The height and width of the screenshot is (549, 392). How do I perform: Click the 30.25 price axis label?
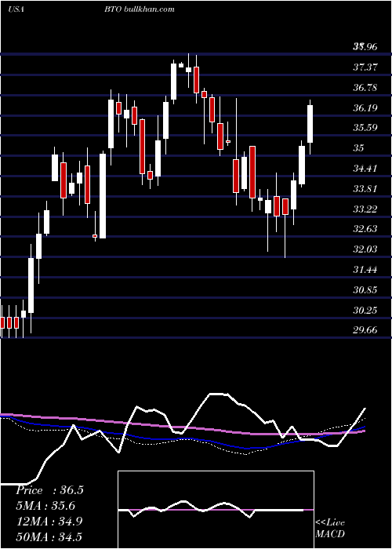point(365,311)
